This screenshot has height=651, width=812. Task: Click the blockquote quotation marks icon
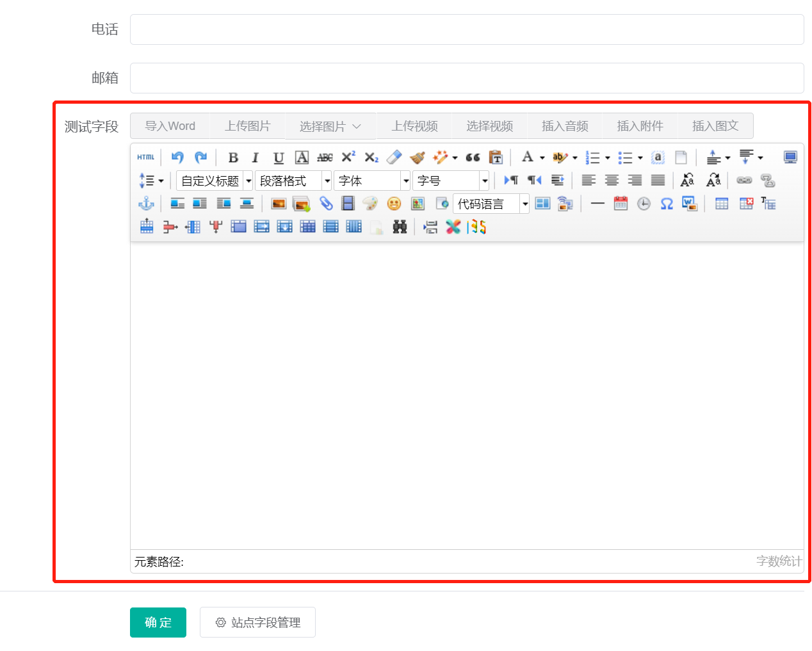click(473, 157)
